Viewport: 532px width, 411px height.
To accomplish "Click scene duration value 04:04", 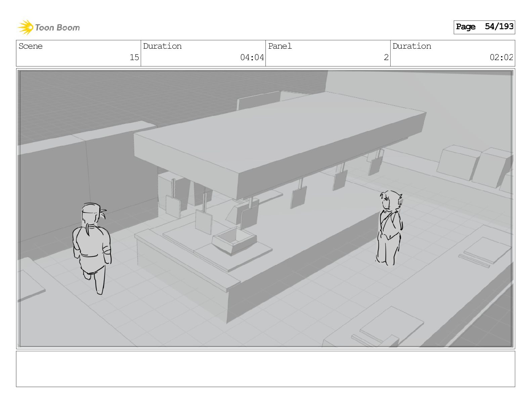I will (252, 57).
